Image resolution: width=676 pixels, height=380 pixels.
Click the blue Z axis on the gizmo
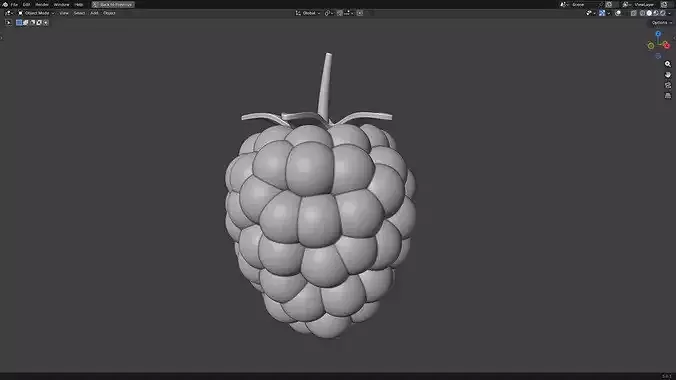click(658, 34)
